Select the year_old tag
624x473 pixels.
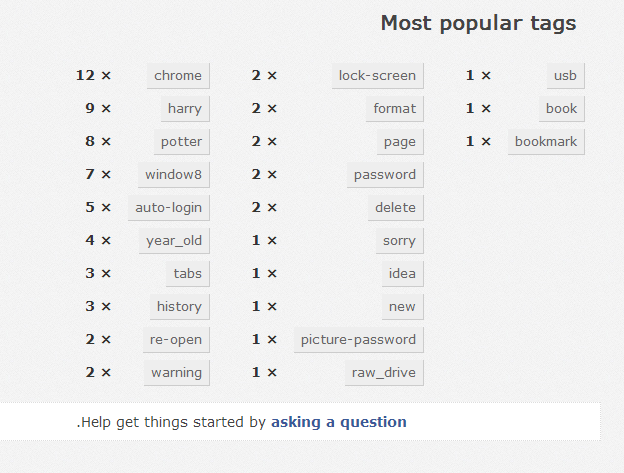point(174,240)
